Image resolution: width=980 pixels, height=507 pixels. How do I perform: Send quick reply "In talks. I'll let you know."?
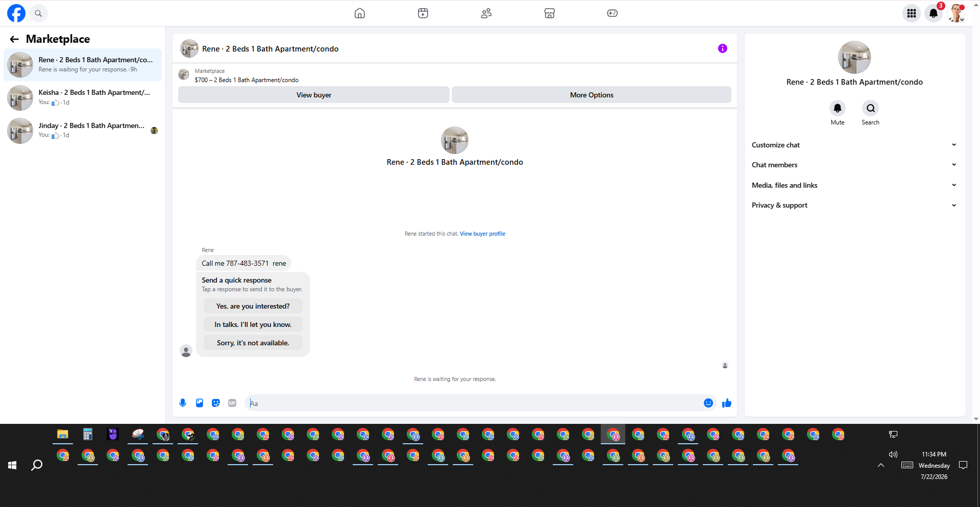(253, 324)
